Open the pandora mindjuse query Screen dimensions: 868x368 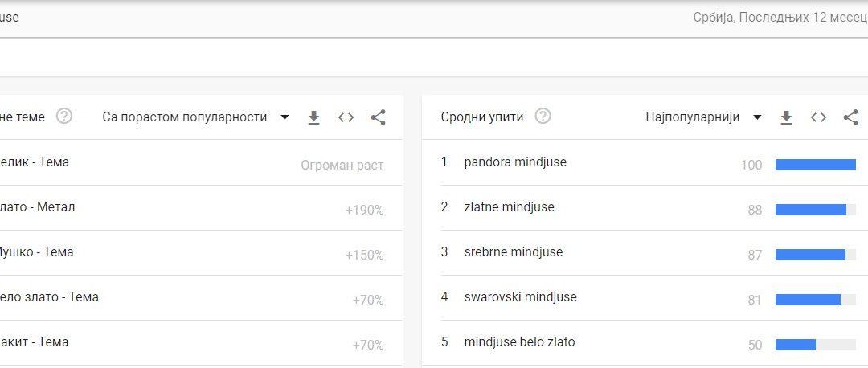[x=515, y=162]
